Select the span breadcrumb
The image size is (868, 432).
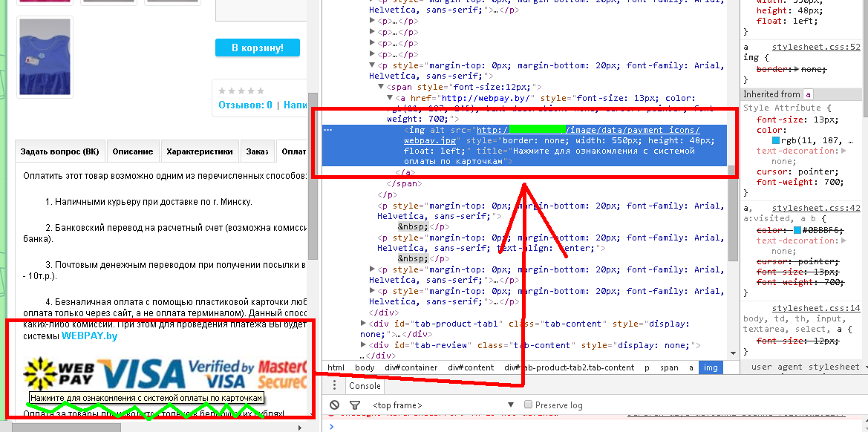coord(669,367)
